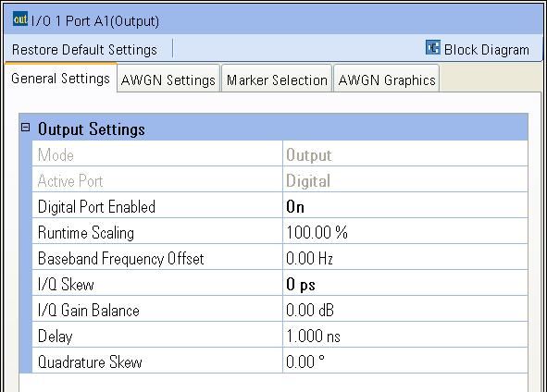
Task: Click the 'out' port icon in title bar
Action: 19,18
